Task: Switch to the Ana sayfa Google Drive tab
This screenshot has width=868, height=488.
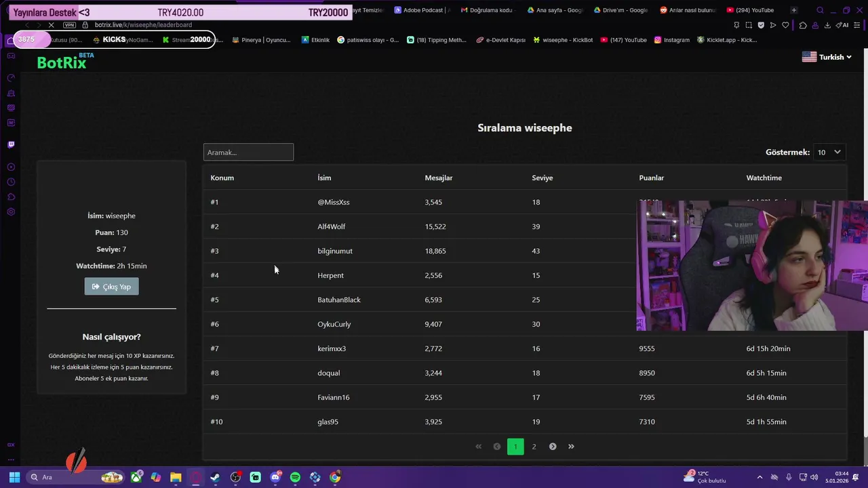Action: pos(554,10)
